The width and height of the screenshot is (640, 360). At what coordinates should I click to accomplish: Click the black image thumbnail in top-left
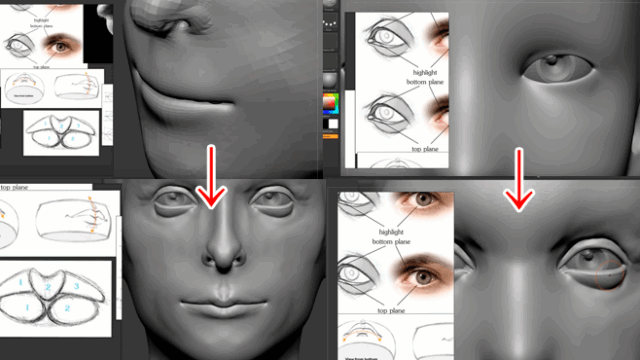pyautogui.click(x=98, y=34)
